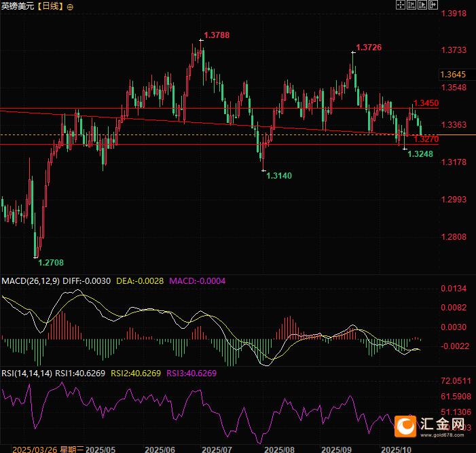Click the 1.3178 price axis label

pos(454,162)
